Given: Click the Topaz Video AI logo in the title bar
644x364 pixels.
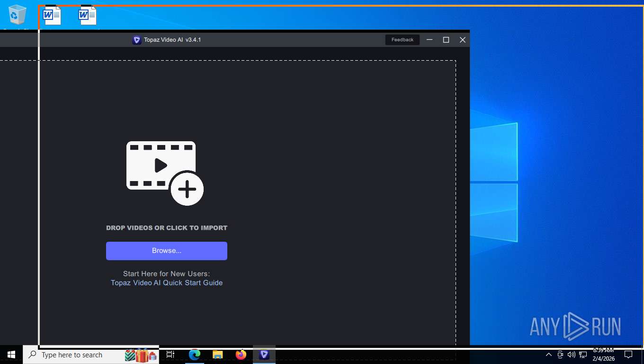Looking at the screenshot, I should coord(137,40).
